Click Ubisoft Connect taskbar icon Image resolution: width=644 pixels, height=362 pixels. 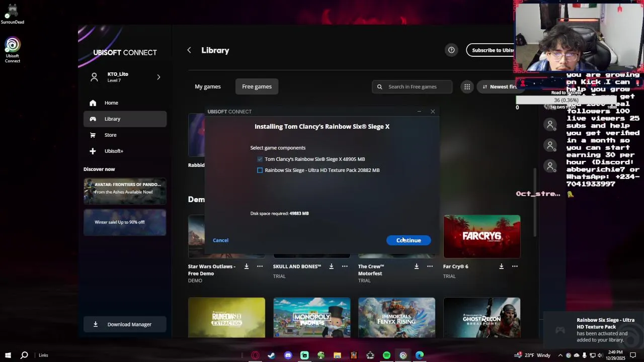click(403, 355)
